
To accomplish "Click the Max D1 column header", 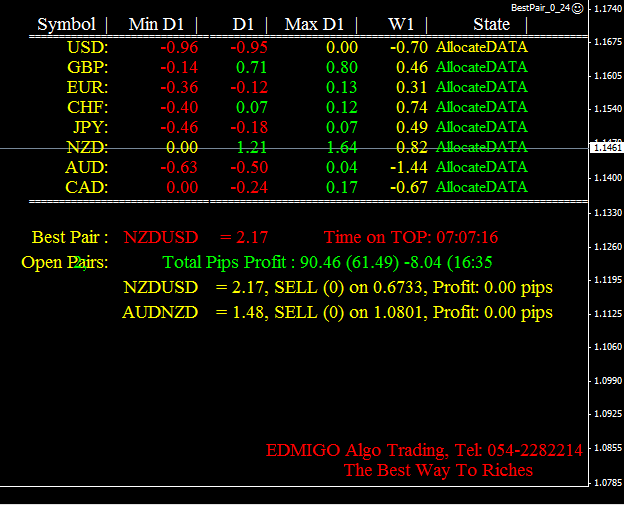I will pyautogui.click(x=314, y=25).
